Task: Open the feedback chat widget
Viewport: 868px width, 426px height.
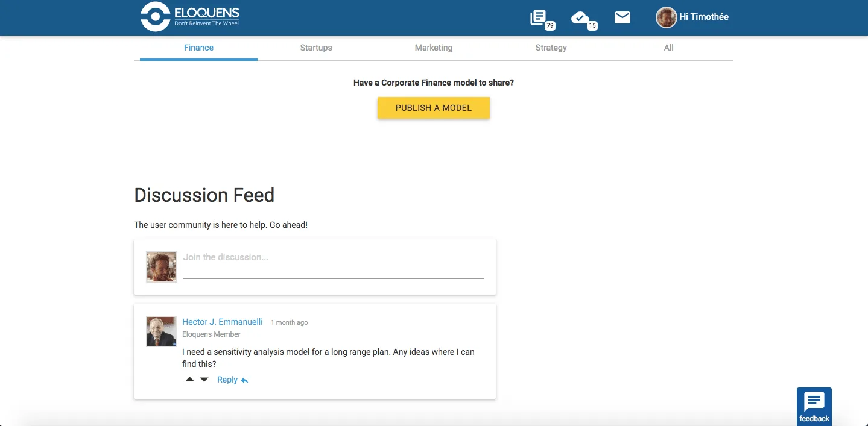Action: 814,406
